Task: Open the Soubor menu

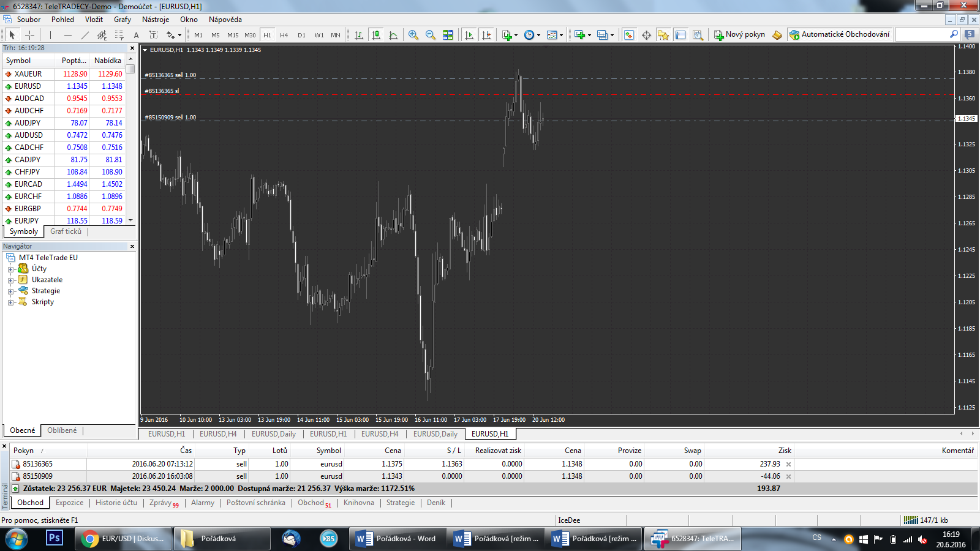Action: click(x=29, y=20)
